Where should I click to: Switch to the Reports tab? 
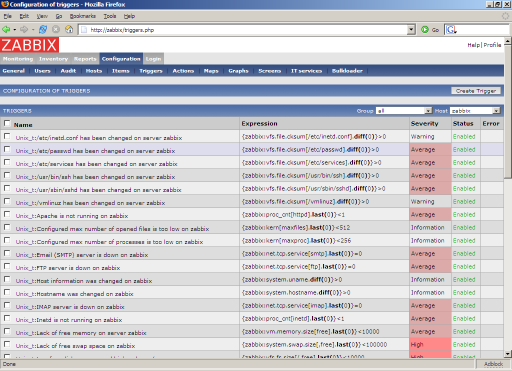(85, 59)
